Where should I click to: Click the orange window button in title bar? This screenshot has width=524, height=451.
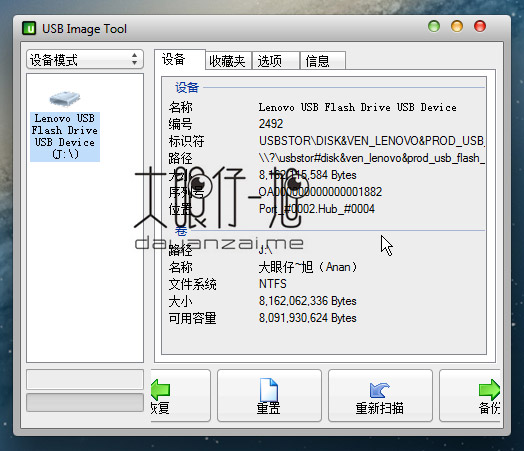[457, 26]
